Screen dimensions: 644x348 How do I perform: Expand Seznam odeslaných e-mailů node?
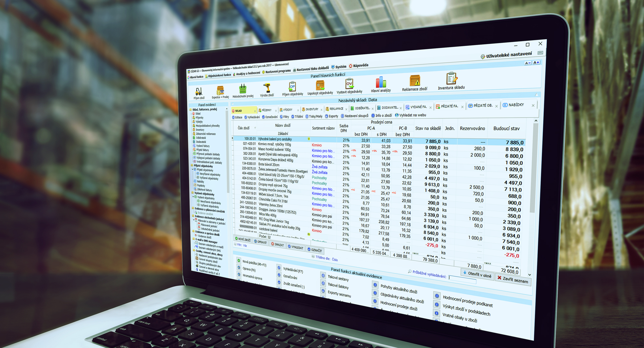[x=194, y=243]
